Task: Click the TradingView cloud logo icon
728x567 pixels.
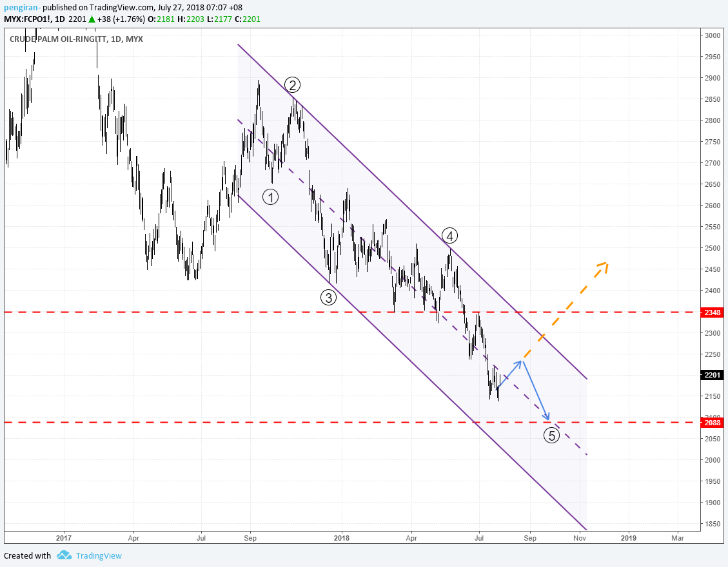Action: pyautogui.click(x=64, y=555)
